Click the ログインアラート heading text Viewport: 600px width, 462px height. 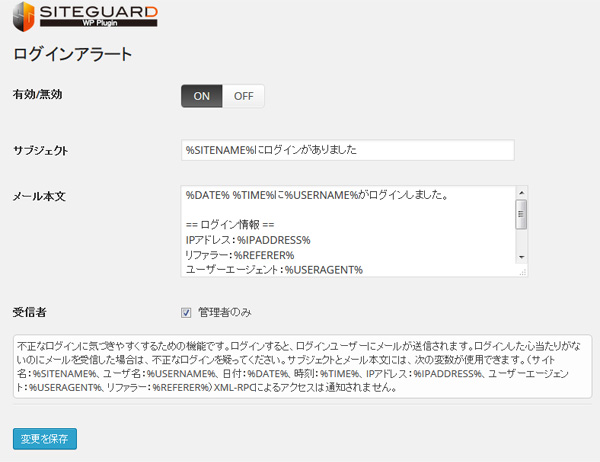[73, 54]
